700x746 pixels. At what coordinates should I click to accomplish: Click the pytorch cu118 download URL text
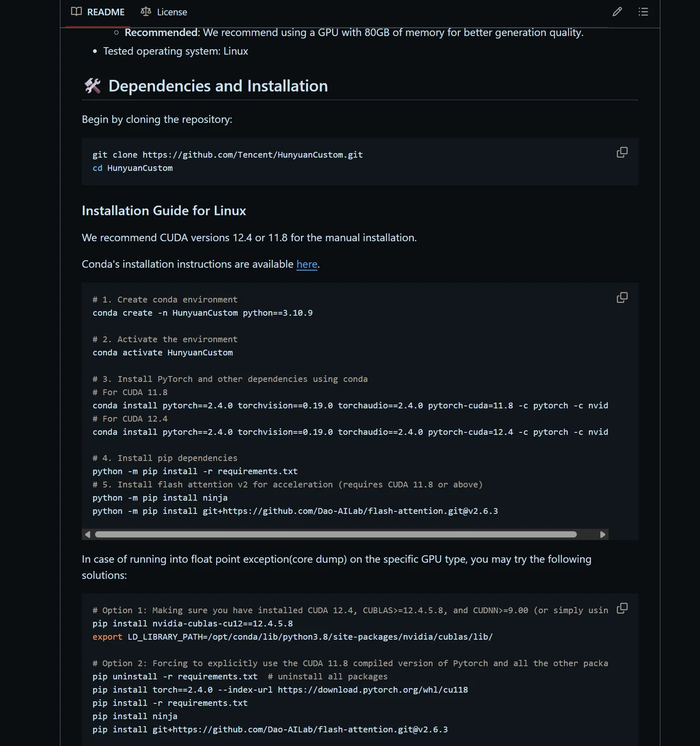[x=373, y=690]
